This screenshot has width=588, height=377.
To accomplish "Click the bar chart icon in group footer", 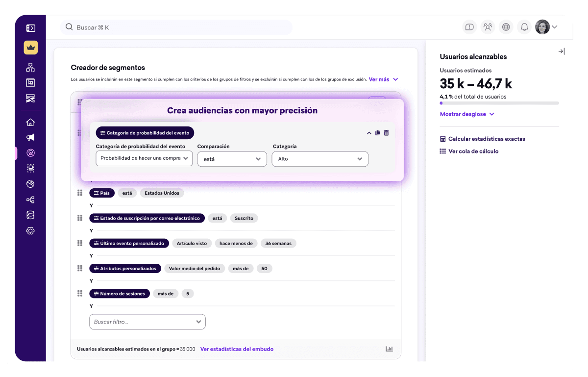I will point(389,349).
